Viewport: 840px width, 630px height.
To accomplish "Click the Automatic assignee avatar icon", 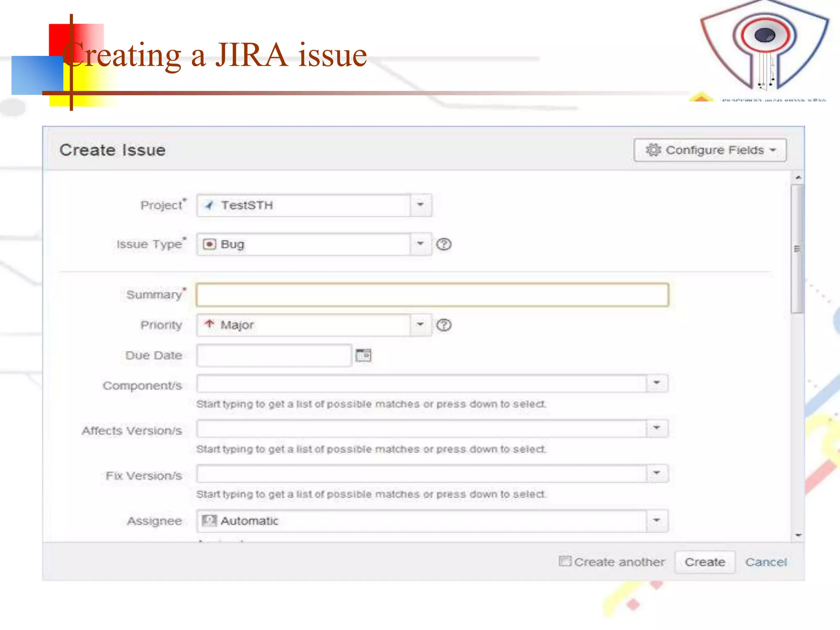I will click(209, 521).
